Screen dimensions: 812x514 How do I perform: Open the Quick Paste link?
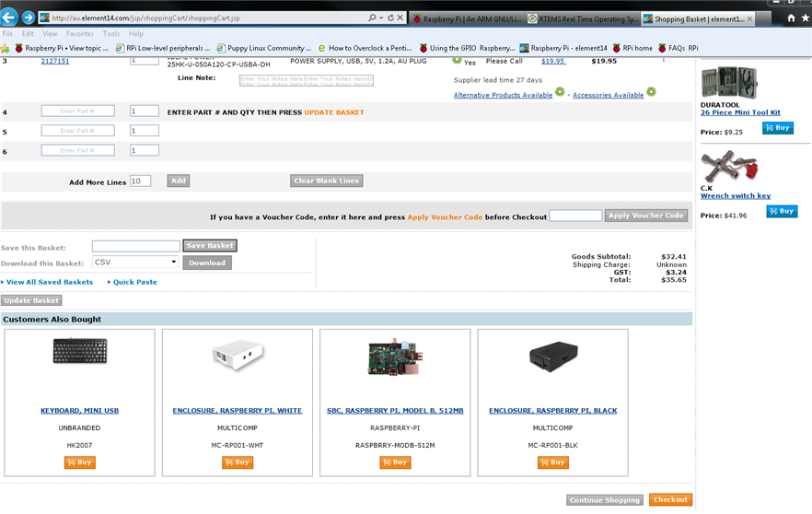(135, 282)
